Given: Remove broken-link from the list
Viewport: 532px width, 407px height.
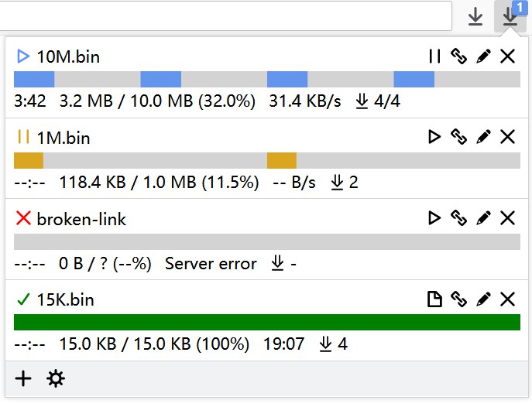Looking at the screenshot, I should [507, 218].
